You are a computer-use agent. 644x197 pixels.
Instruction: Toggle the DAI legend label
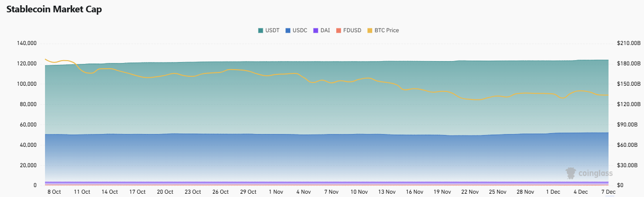[x=325, y=30]
